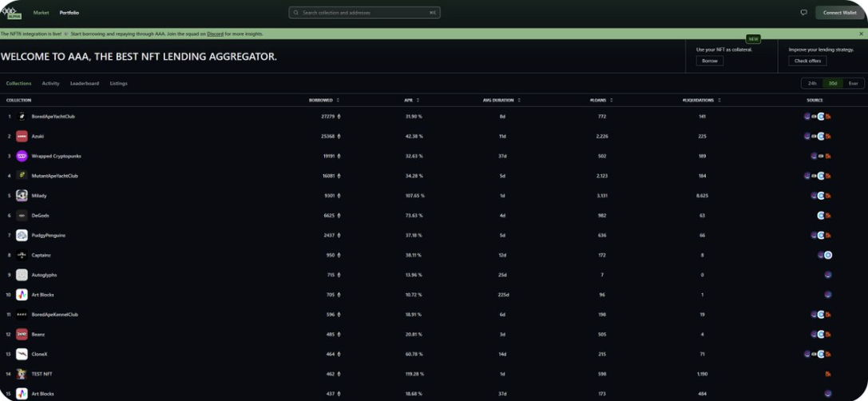The image size is (868, 401).
Task: Switch to the Leaderboard tab
Action: pyautogui.click(x=85, y=83)
